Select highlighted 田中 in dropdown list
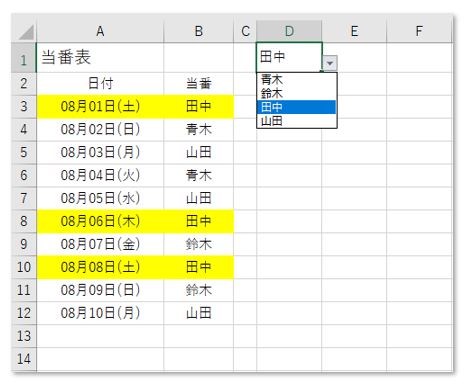The width and height of the screenshot is (464, 383). pos(297,107)
